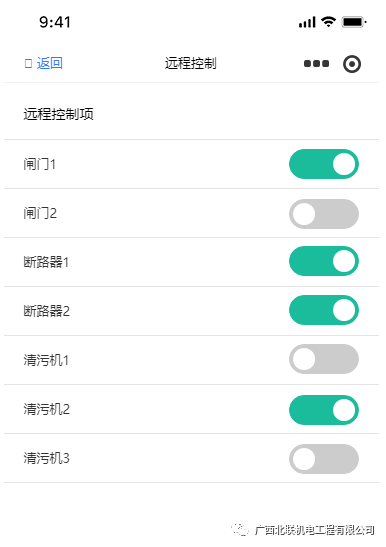Click the circular target close icon
Image resolution: width=386 pixels, height=547 pixels.
[352, 64]
